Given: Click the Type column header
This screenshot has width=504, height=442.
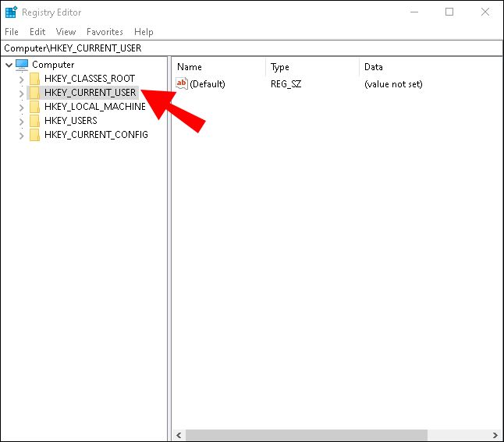Looking at the screenshot, I should [312, 67].
